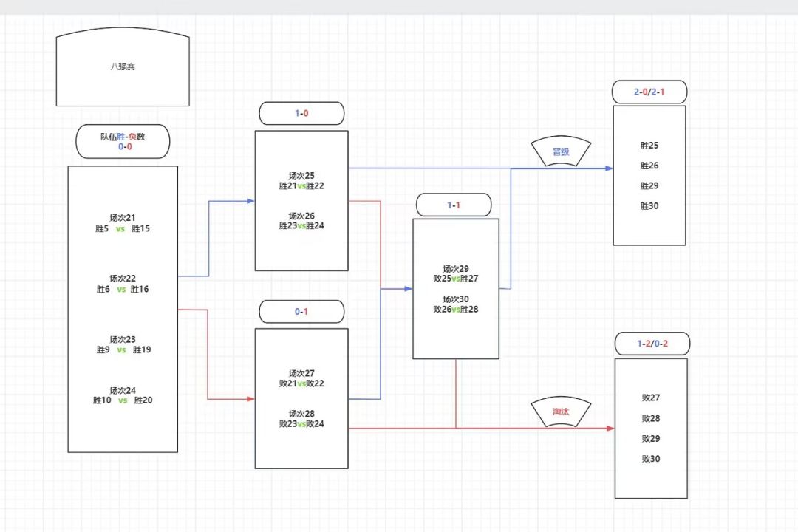Select the 淘汰 curved label shape
The image size is (798, 532).
(561, 412)
